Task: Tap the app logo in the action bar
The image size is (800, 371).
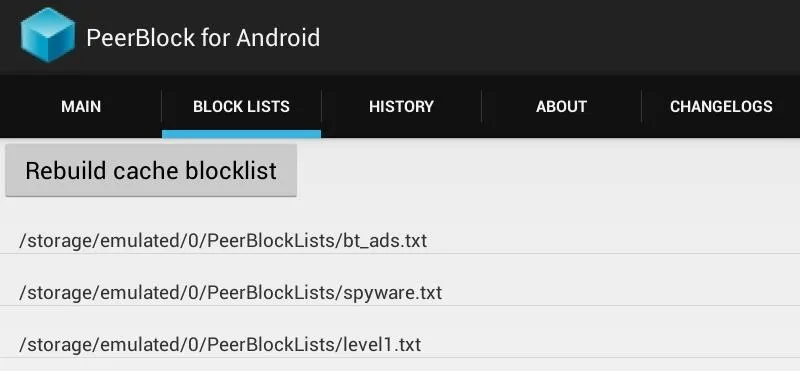Action: coord(48,35)
